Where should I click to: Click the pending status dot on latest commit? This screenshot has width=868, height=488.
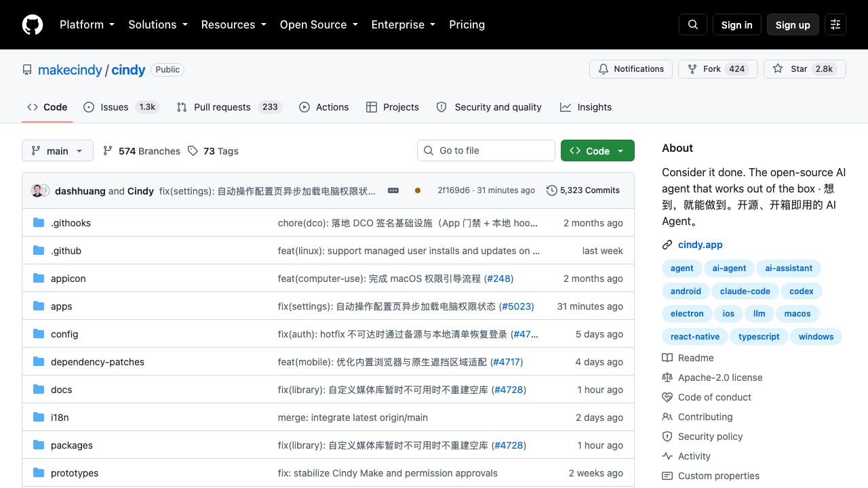418,190
